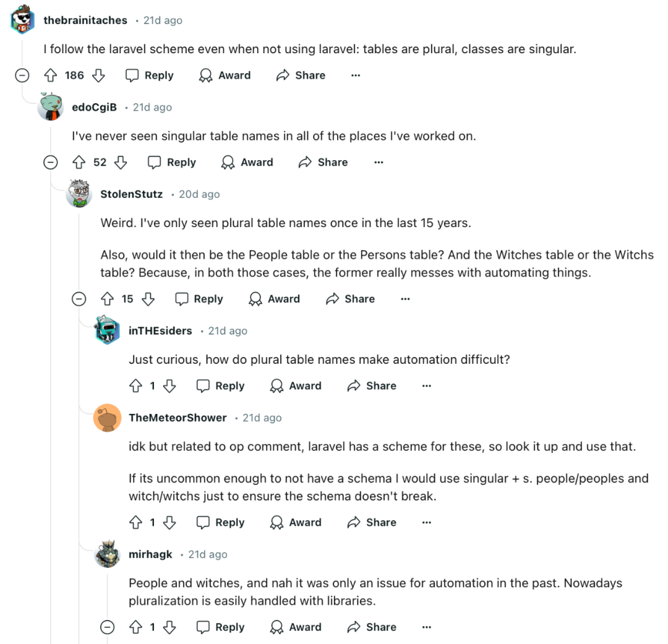
Task: Open the mirhagk username profile link
Action: point(150,554)
